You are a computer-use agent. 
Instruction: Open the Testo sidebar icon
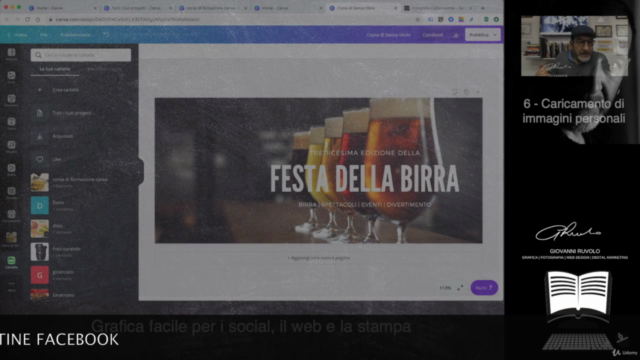11,123
